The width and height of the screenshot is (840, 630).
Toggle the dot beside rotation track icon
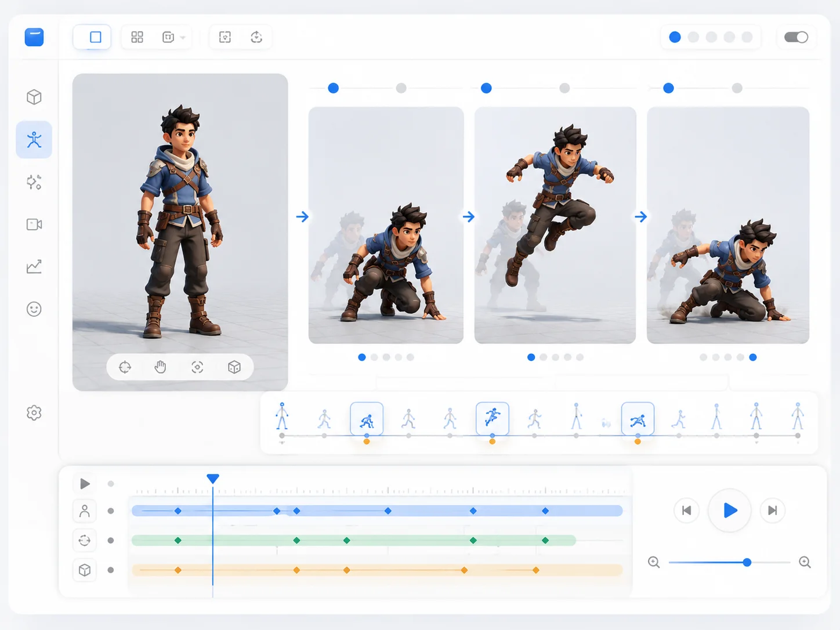point(111,541)
